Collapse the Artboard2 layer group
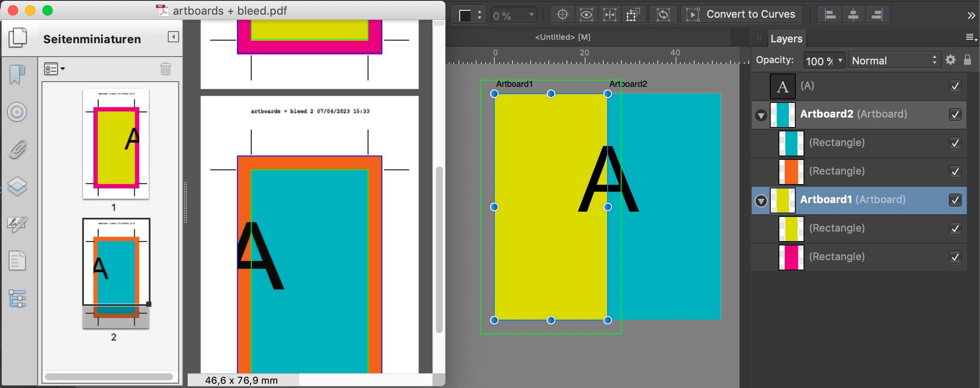This screenshot has height=388, width=980. [x=761, y=115]
